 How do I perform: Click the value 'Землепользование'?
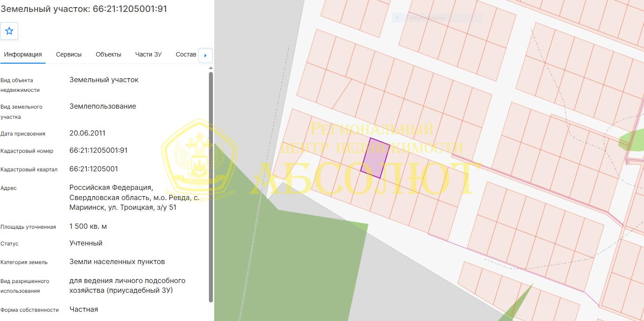tap(102, 106)
